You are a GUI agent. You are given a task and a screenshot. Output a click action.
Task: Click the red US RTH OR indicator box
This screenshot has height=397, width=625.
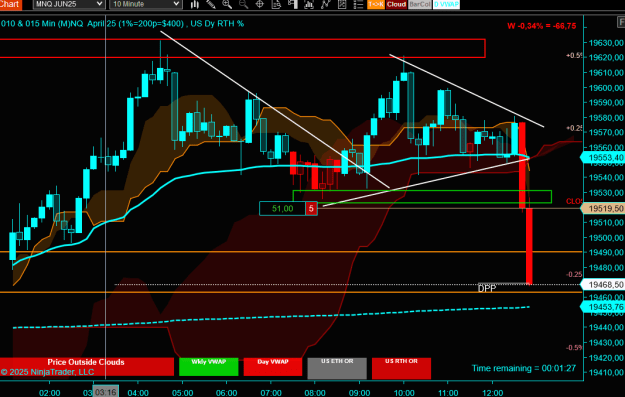pyautogui.click(x=401, y=368)
